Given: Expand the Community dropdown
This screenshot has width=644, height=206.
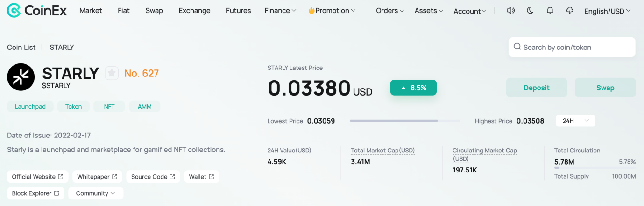Looking at the screenshot, I should pos(96,193).
